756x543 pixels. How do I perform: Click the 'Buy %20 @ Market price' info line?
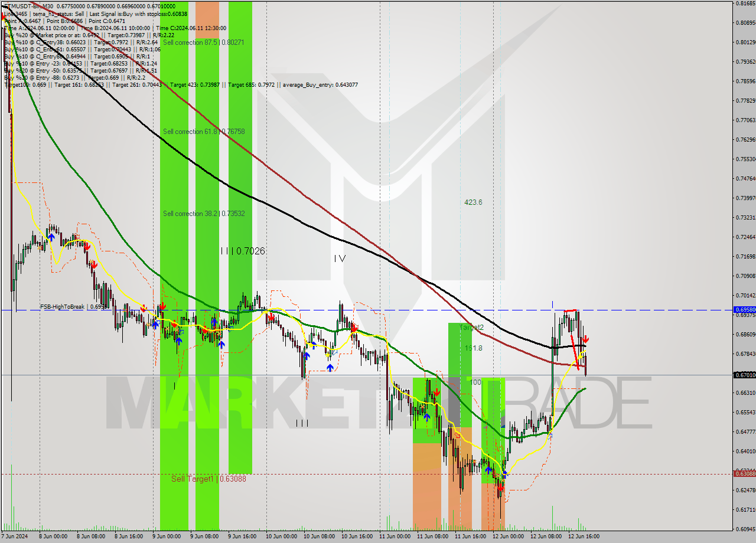coord(89,35)
